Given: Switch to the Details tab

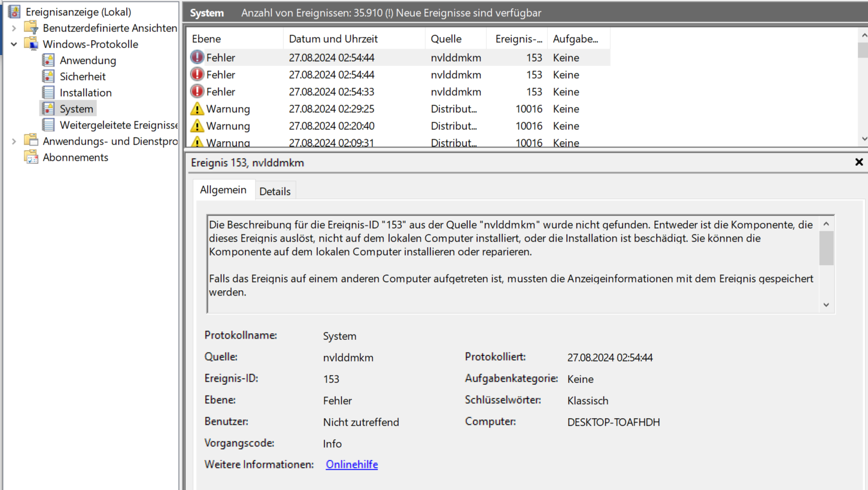Looking at the screenshot, I should (x=275, y=191).
